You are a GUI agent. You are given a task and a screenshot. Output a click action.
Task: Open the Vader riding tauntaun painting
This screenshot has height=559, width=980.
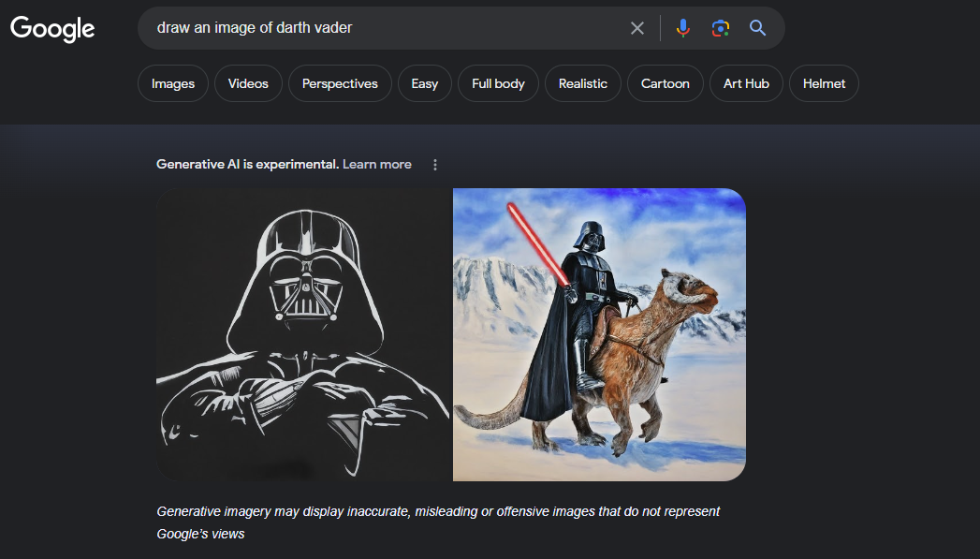(x=599, y=334)
